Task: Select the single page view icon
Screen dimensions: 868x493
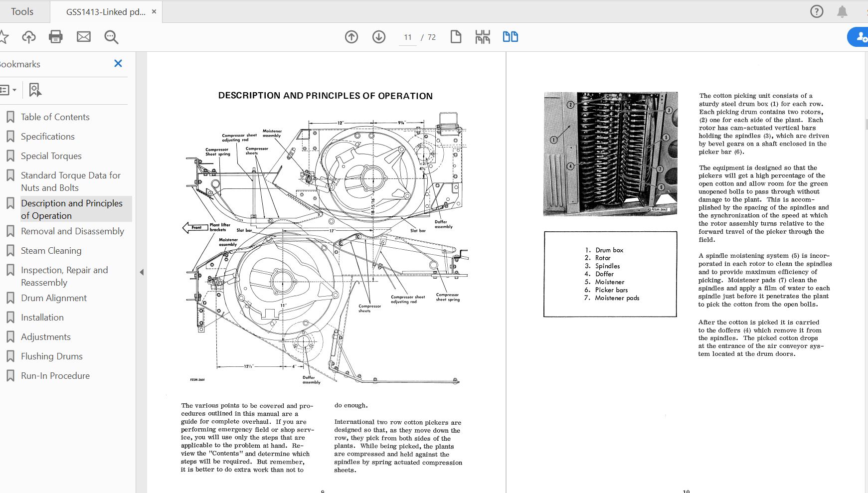Action: tap(456, 37)
